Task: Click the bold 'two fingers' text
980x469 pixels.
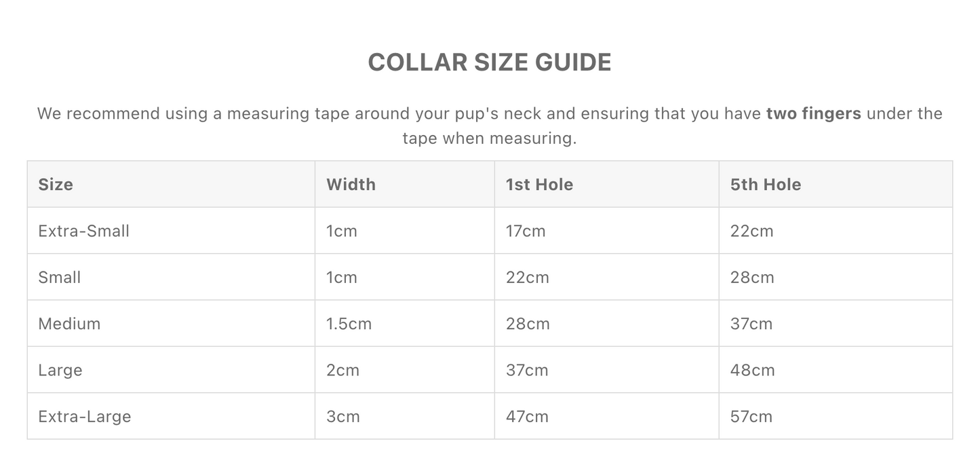Action: pos(813,113)
